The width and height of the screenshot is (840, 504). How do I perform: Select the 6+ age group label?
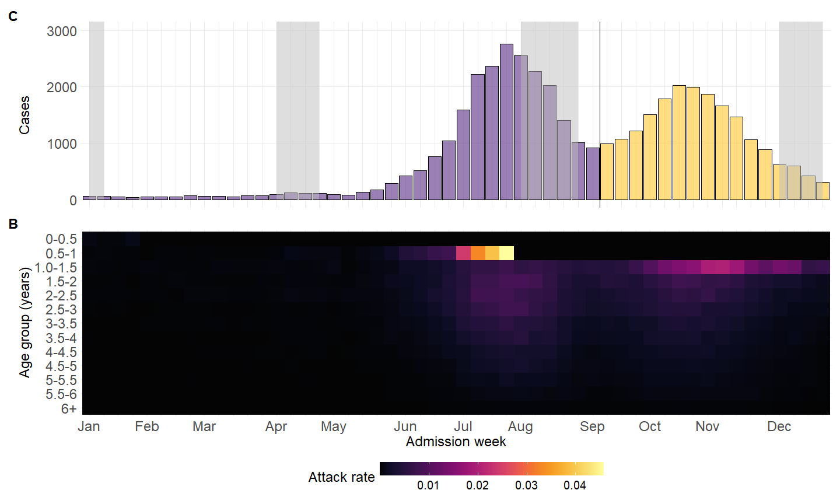[x=69, y=409]
